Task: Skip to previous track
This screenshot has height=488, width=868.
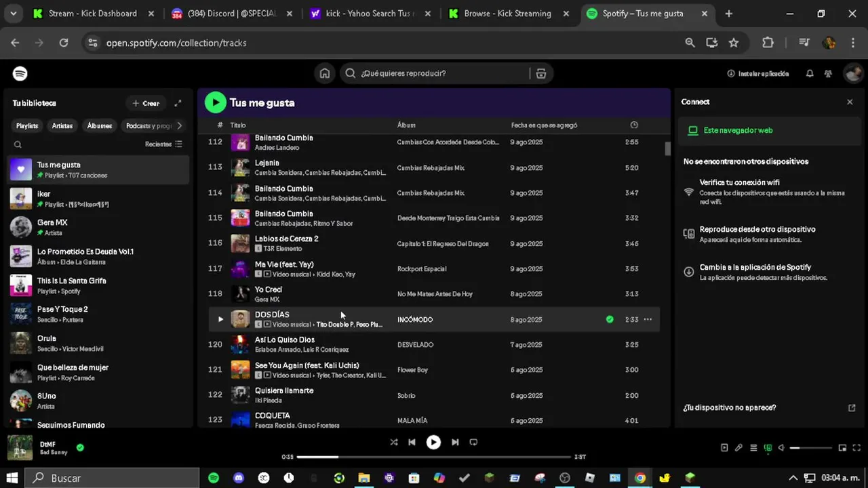Action: [412, 442]
